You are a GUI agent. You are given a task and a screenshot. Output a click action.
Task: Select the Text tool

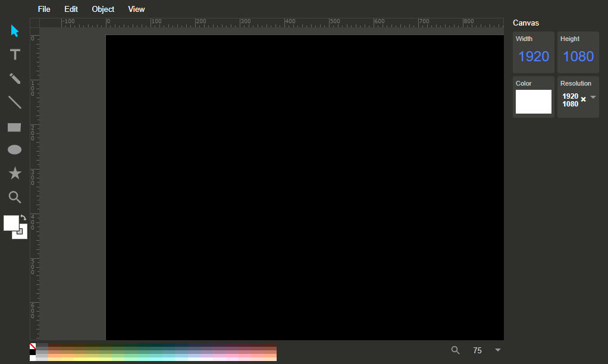15,54
